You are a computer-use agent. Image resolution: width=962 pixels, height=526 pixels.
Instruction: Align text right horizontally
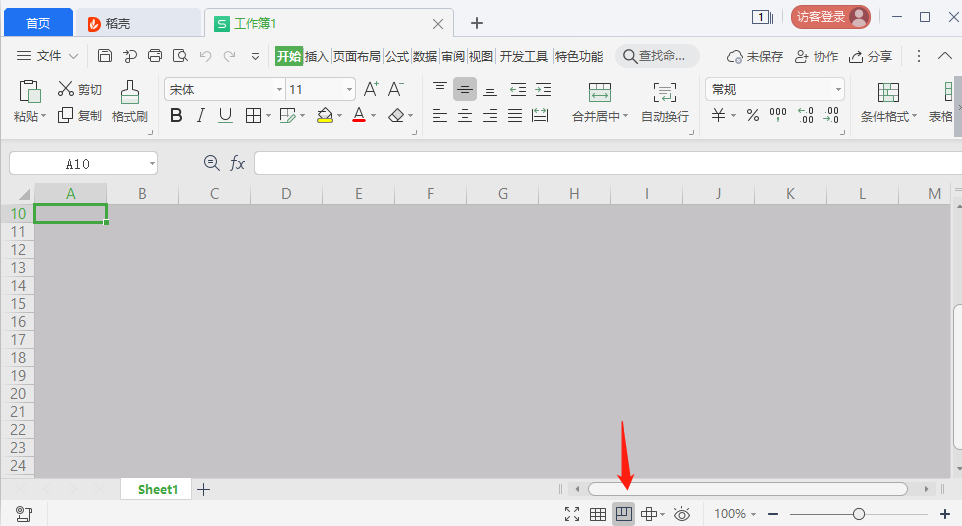point(490,115)
